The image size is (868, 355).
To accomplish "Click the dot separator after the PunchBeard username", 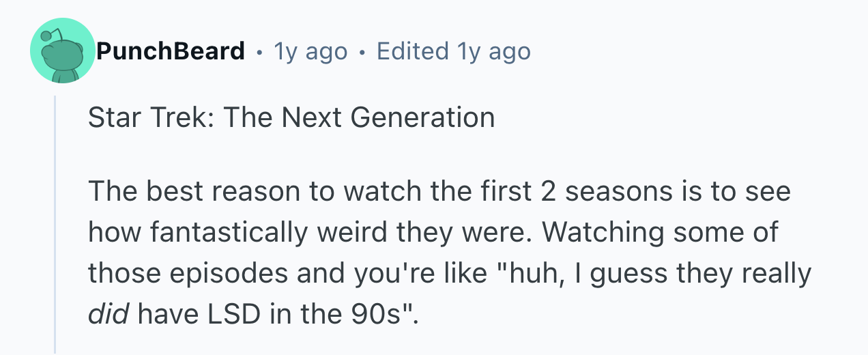I will click(x=259, y=52).
